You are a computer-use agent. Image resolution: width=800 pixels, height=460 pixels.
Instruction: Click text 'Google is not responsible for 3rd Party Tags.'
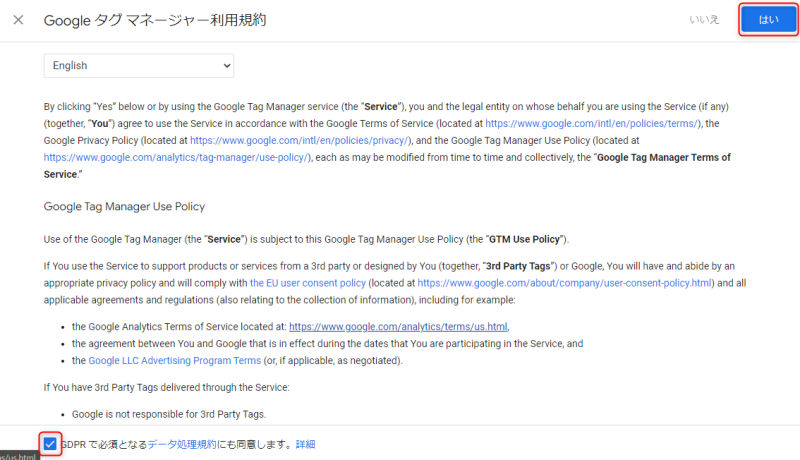[169, 414]
